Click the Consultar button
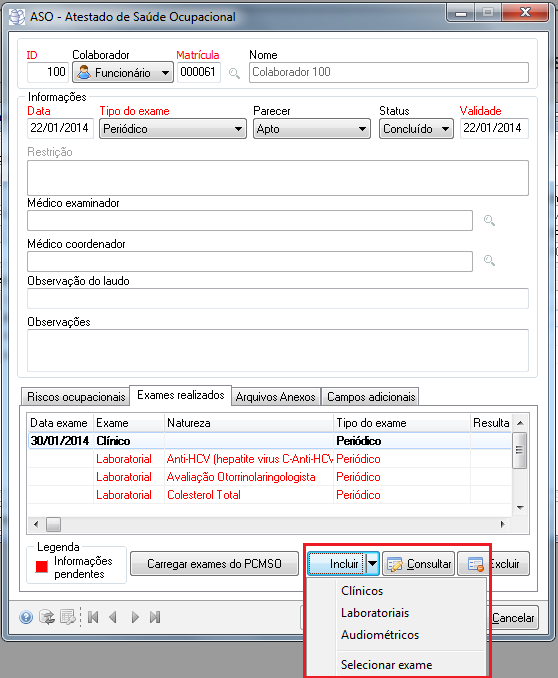558x678 pixels. click(418, 563)
